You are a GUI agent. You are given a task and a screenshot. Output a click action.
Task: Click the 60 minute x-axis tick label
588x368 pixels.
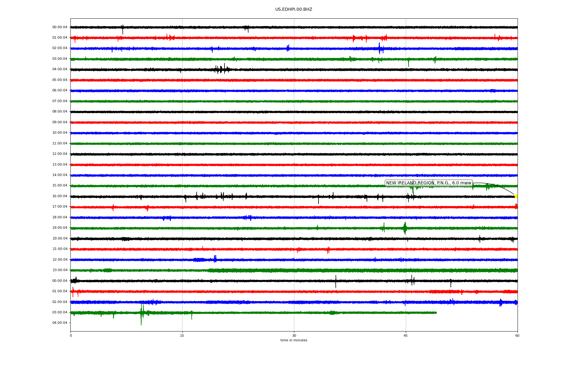point(517,335)
